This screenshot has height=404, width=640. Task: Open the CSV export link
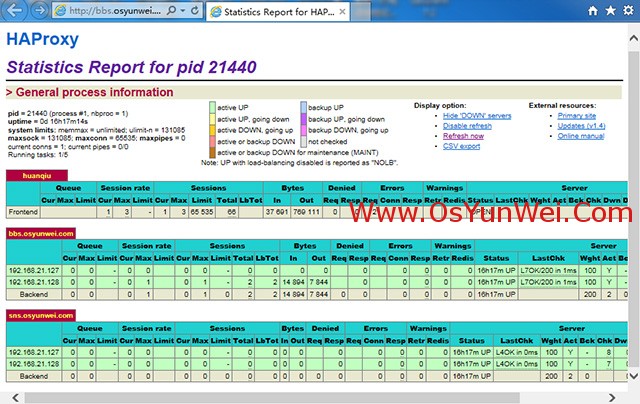461,146
